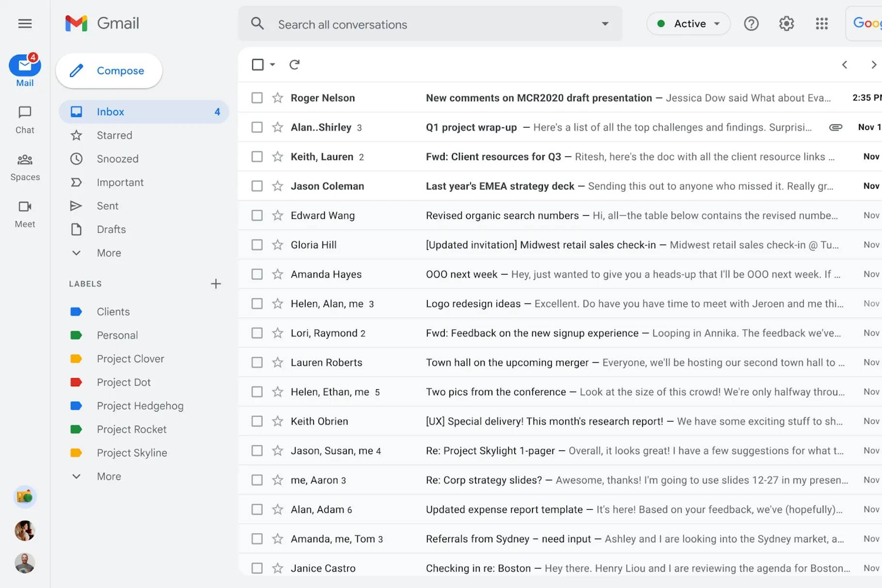Open Gmail settings gear

786,23
